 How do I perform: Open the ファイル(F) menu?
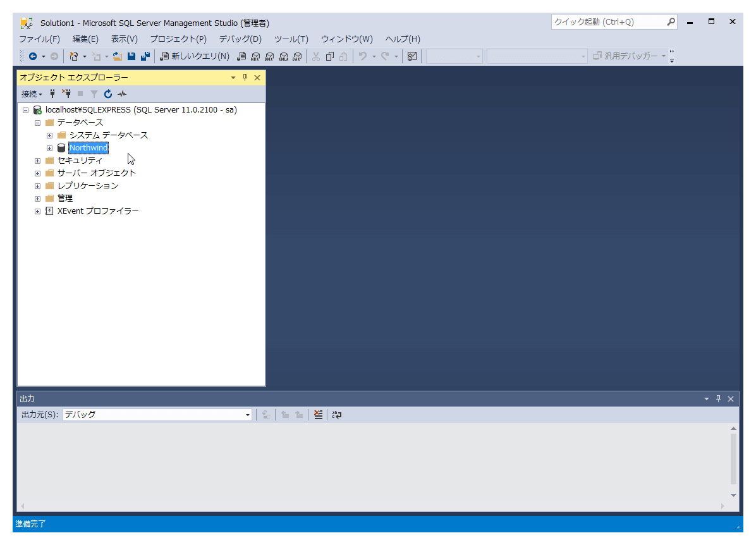[x=39, y=39]
